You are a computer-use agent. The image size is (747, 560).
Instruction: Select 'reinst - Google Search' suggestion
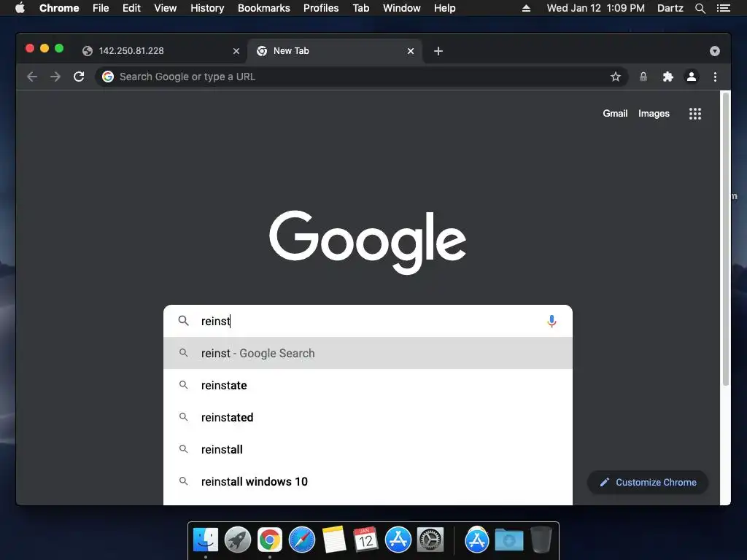[368, 354]
